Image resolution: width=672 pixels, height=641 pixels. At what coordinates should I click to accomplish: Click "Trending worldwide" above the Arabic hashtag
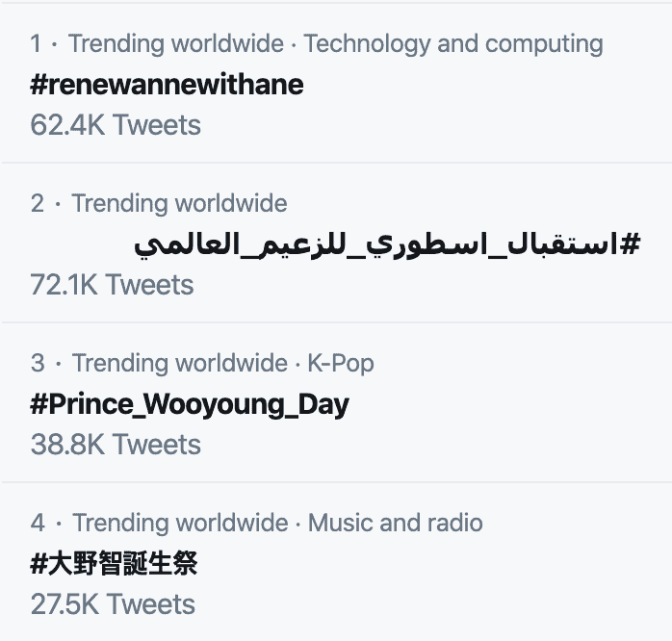pos(179,204)
